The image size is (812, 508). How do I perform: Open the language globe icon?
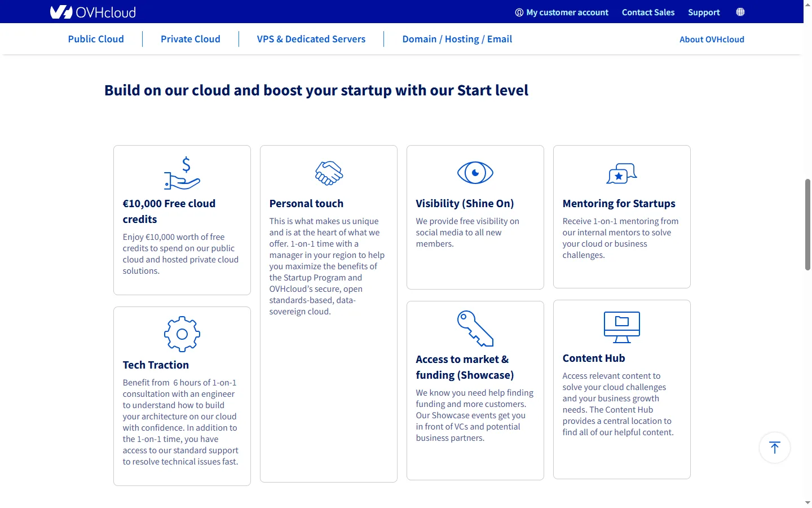740,12
